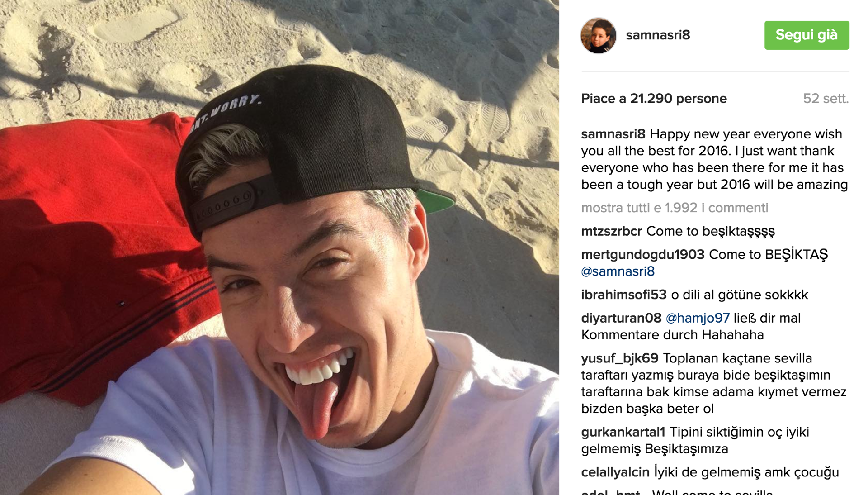
Task: Click the @samnasri8 mention link
Action: point(618,271)
